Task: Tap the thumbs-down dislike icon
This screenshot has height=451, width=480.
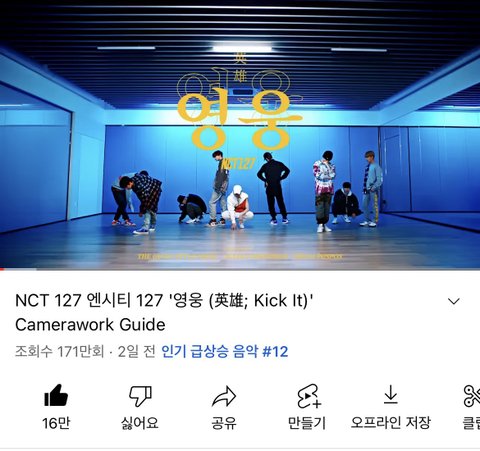Action: (140, 396)
